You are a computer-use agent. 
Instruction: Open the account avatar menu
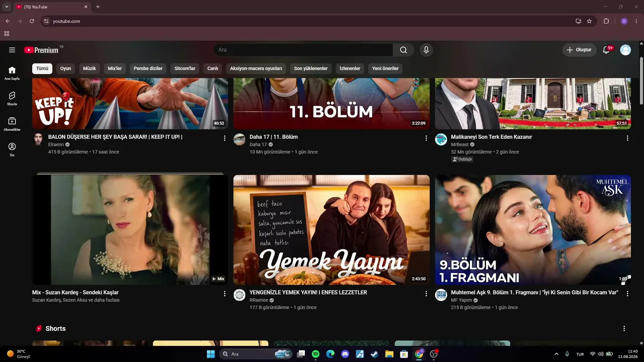[625, 50]
